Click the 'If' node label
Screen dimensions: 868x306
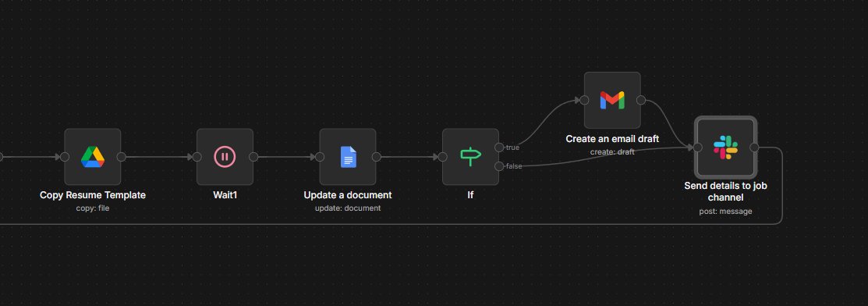coord(470,195)
